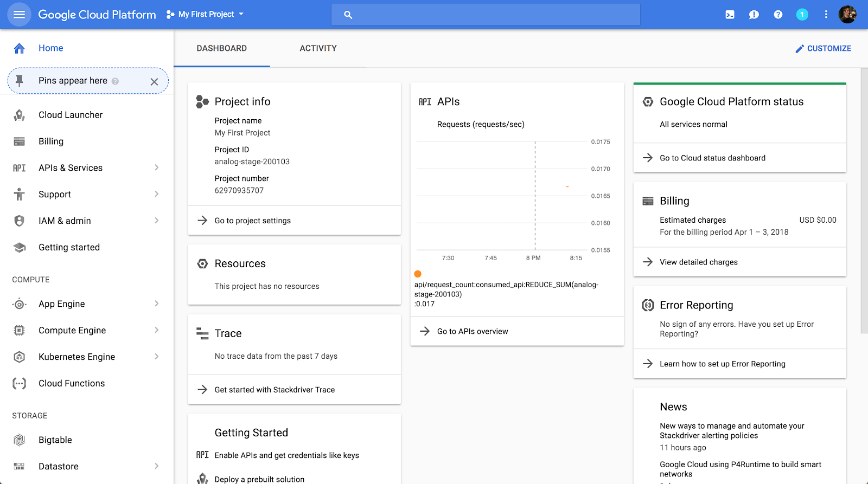Expand the IAM & admin submenu arrow

pos(156,221)
